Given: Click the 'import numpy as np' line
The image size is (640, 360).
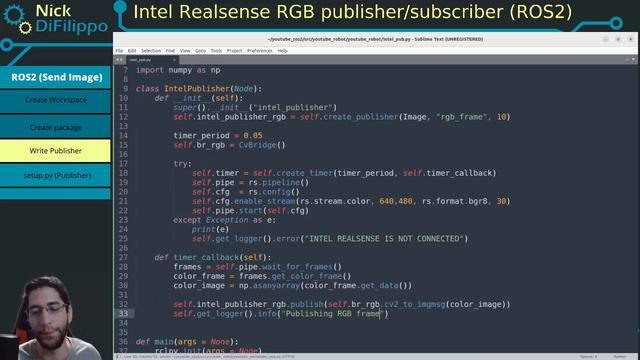Looking at the screenshot, I should point(178,70).
